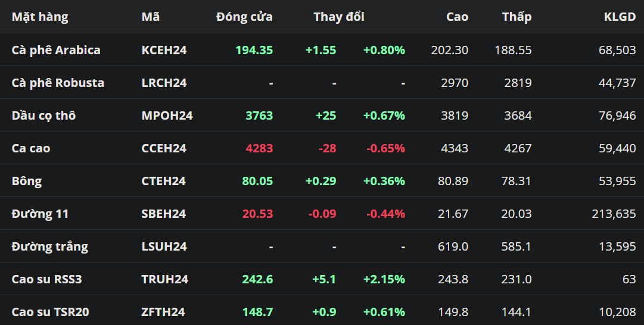Screen dimensions: 644x325
Task: Select the 'KLGD' column header
Action: (x=620, y=17)
